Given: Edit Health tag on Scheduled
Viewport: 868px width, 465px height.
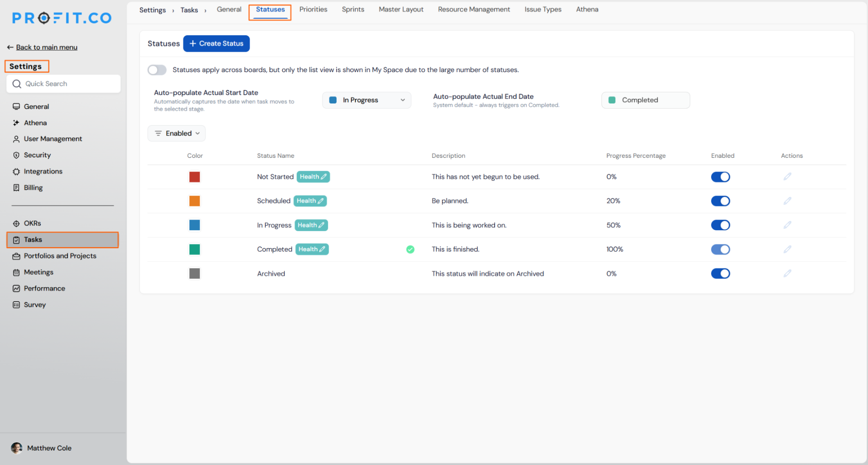Looking at the screenshot, I should click(x=310, y=201).
